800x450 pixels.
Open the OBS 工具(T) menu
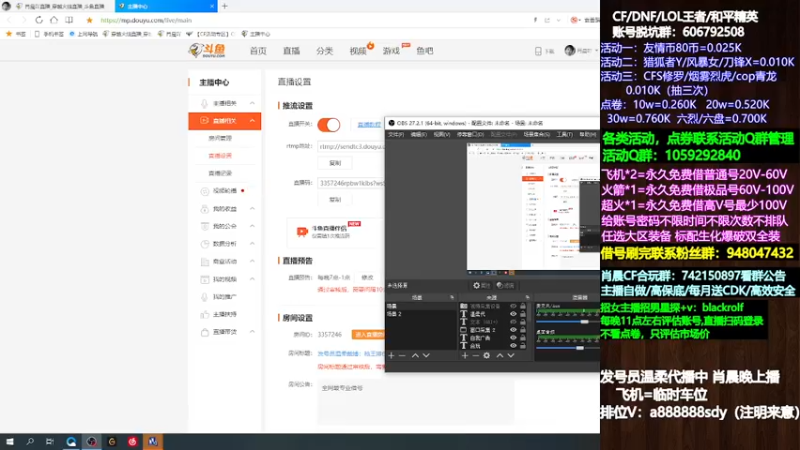pyautogui.click(x=564, y=135)
